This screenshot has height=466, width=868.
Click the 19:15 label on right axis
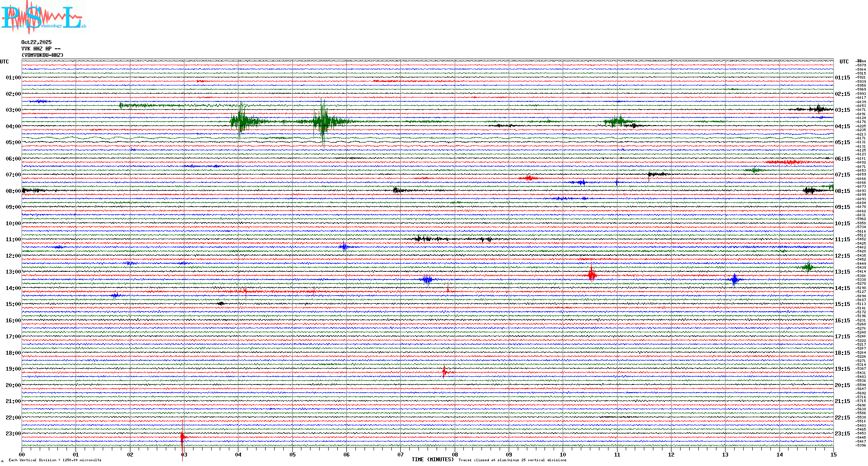point(842,369)
